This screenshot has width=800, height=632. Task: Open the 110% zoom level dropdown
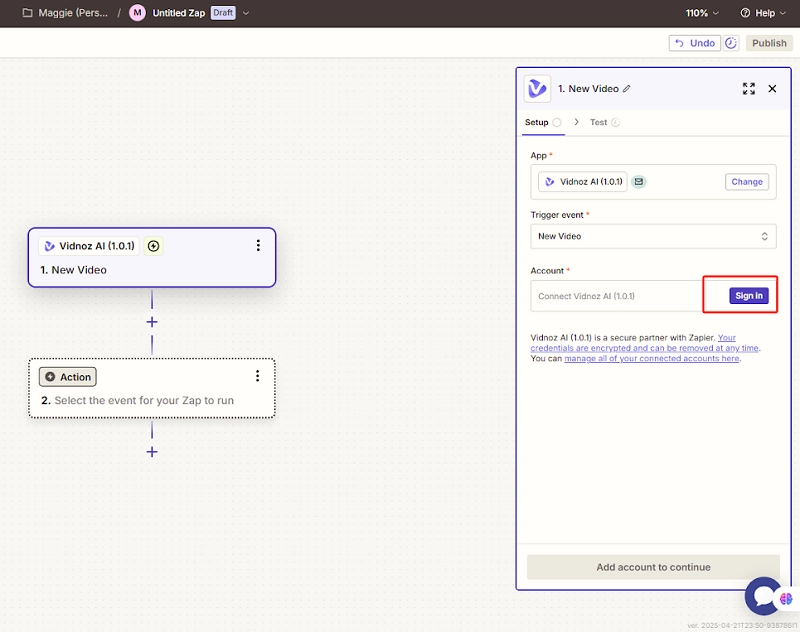click(702, 13)
